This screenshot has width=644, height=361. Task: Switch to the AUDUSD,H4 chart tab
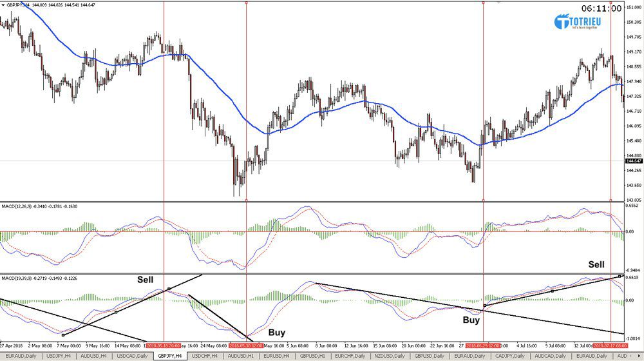point(93,356)
